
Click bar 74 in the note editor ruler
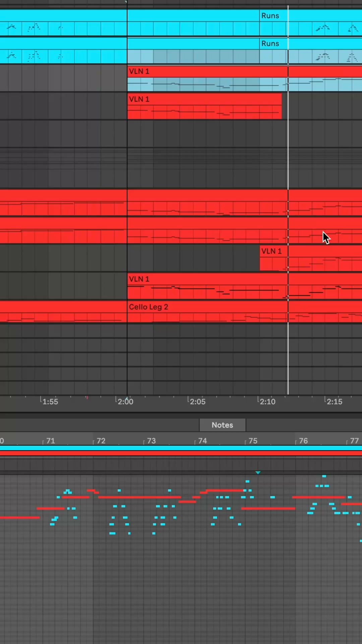[x=202, y=441]
